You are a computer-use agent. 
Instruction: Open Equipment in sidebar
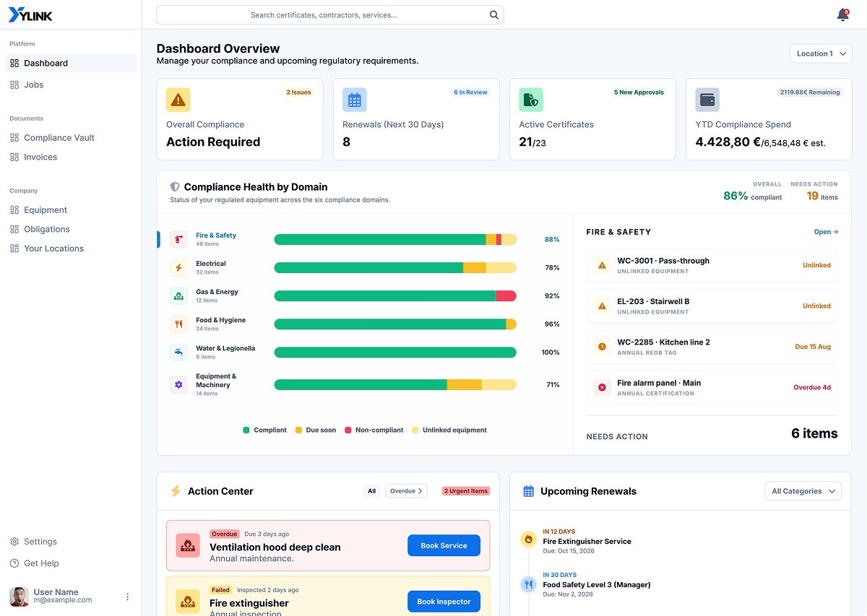pos(71,209)
